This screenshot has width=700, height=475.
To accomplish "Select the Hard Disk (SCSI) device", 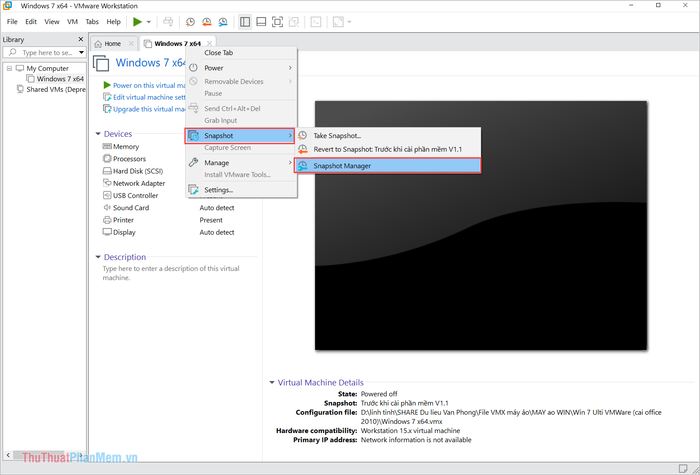I will point(133,171).
